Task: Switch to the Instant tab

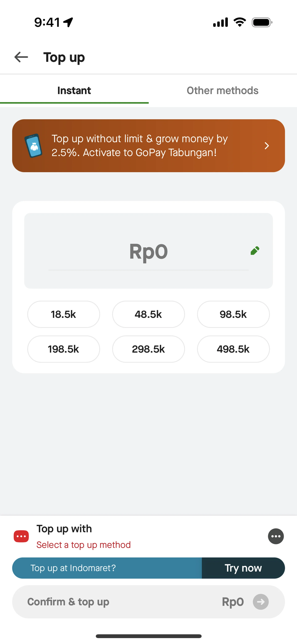Action: [74, 91]
